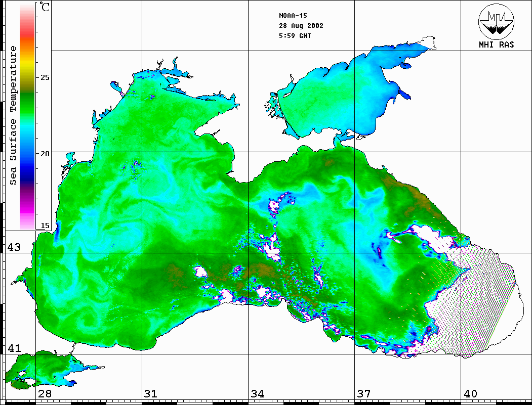532x405 pixels.
Task: Click the "5:59 GMT" time text
Action: (295, 35)
